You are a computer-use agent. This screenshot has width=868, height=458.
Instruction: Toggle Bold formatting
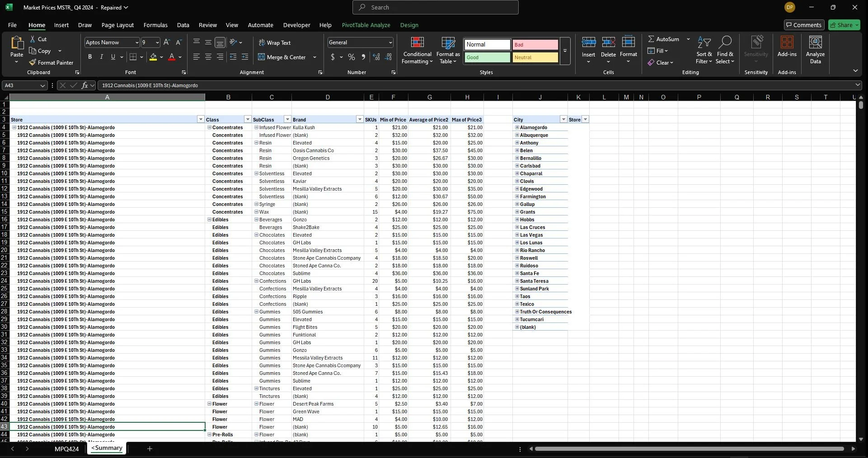point(90,57)
